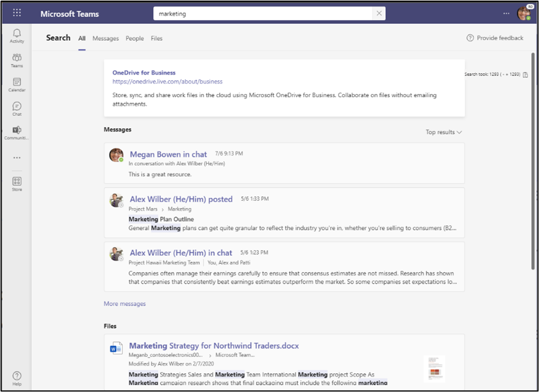Image resolution: width=539 pixels, height=392 pixels.
Task: Click the vertical scrollbar on results
Action: click(x=533, y=161)
